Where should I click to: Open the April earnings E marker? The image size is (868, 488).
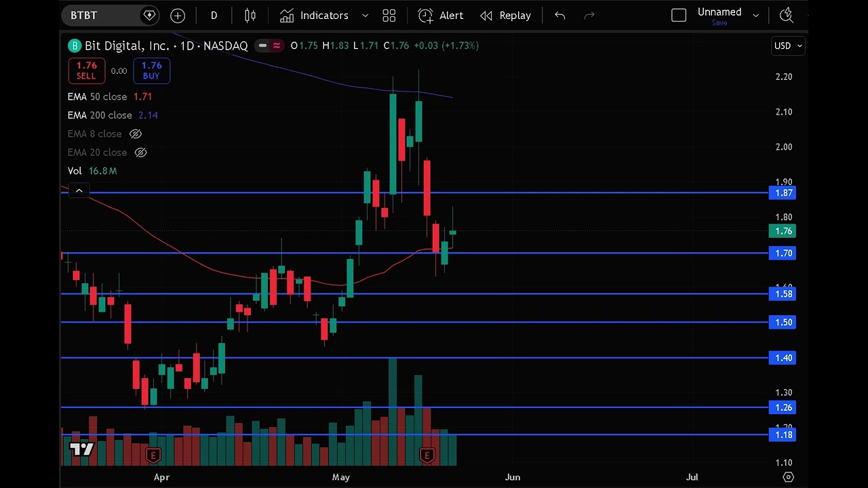click(x=153, y=455)
